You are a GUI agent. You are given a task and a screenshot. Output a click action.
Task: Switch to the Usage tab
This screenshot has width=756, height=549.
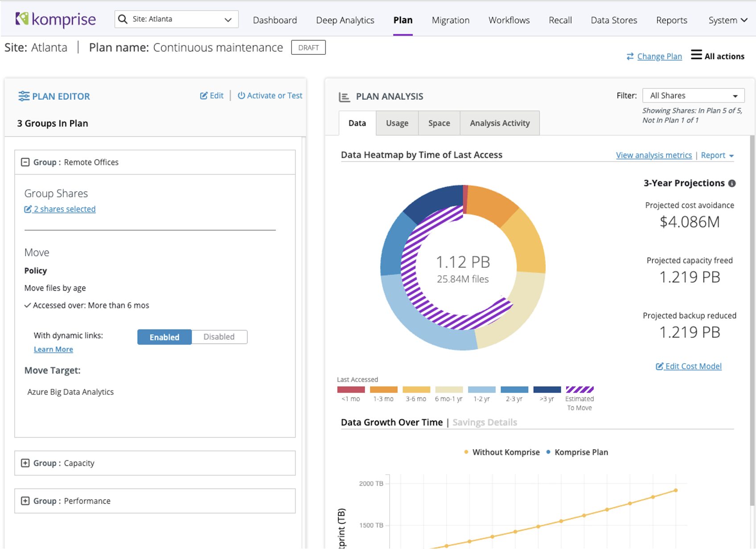(397, 123)
